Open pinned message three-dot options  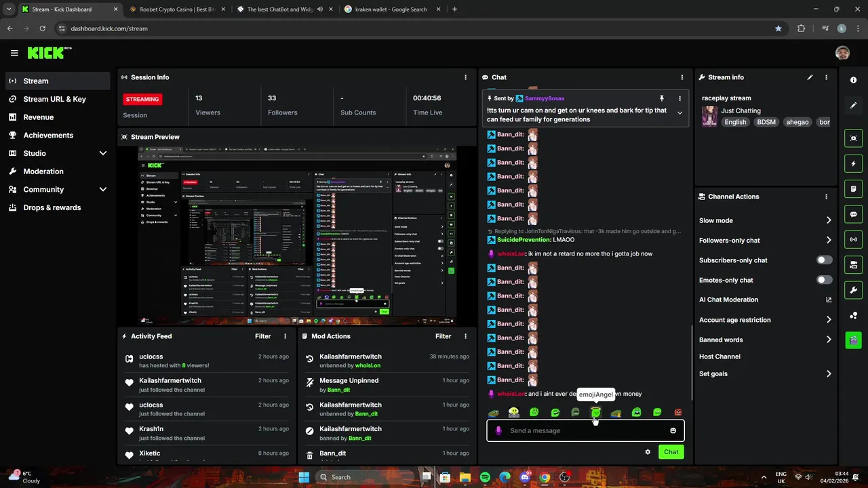click(679, 98)
